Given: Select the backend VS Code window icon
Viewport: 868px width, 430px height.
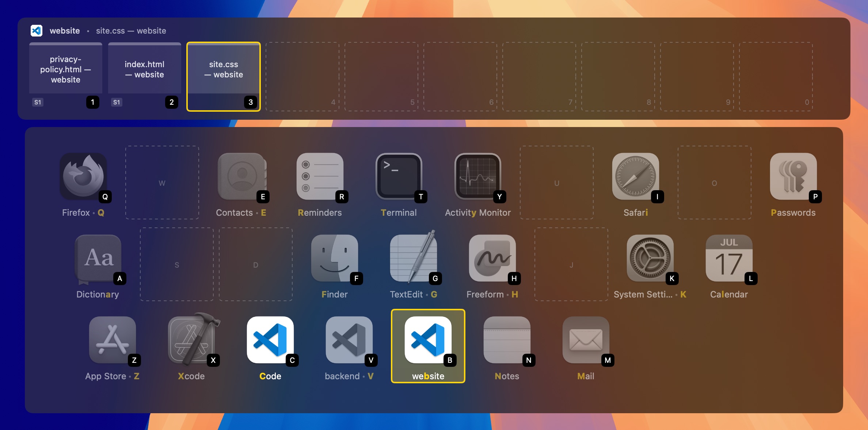Looking at the screenshot, I should pos(349,340).
